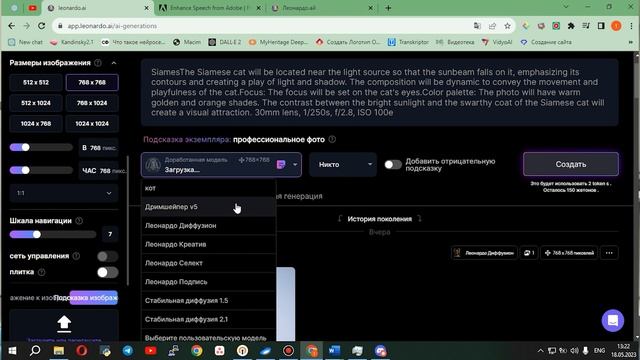640x360 pixels.
Task: Click the browser profile avatar
Action: [x=616, y=26]
